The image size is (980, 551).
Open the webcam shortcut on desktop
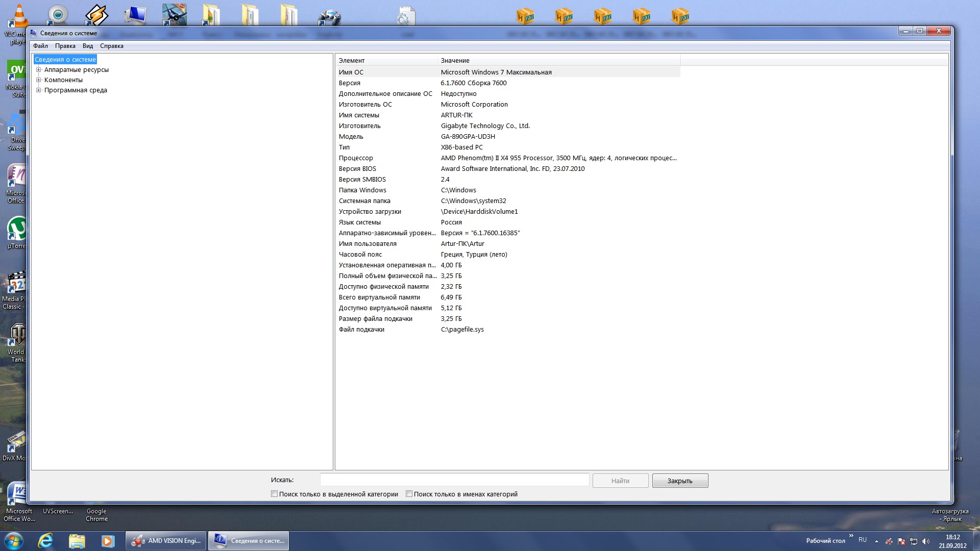pyautogui.click(x=58, y=14)
